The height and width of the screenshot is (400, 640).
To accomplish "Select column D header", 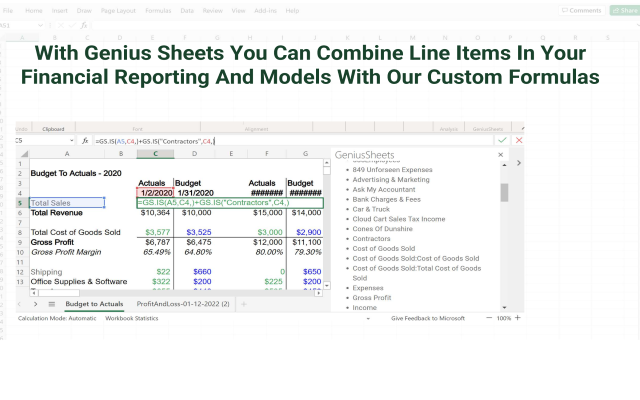I will (x=194, y=154).
